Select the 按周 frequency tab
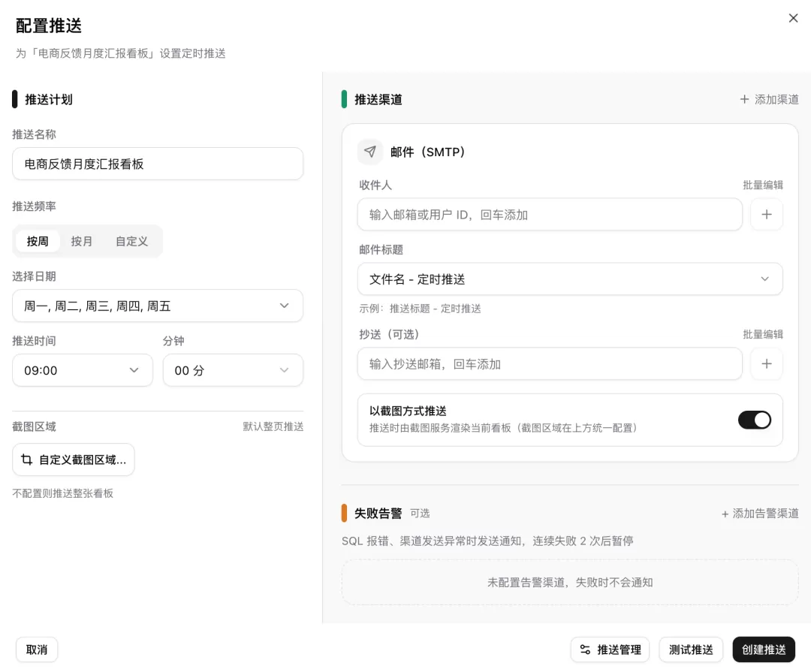811x672 pixels. point(38,241)
